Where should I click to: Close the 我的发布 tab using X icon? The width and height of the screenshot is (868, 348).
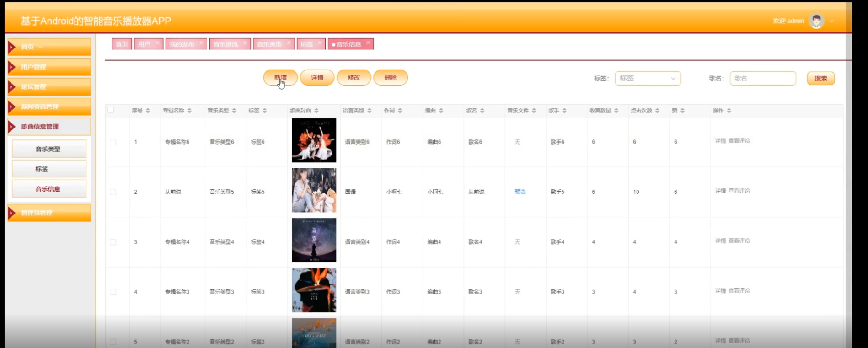coord(201,43)
